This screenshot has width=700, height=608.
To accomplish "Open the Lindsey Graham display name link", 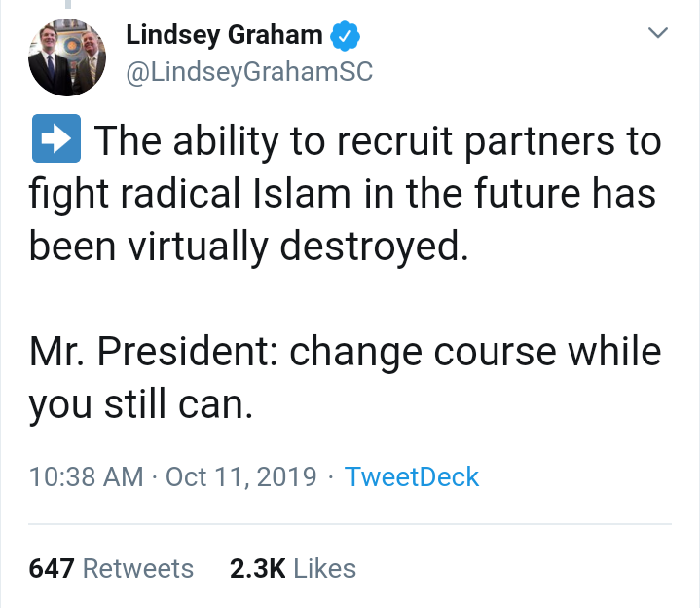I will [224, 35].
